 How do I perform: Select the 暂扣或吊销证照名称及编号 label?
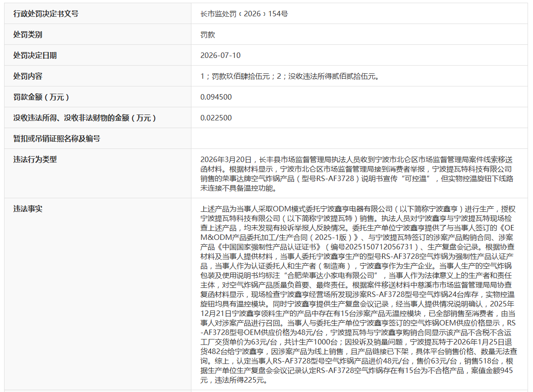57,139
